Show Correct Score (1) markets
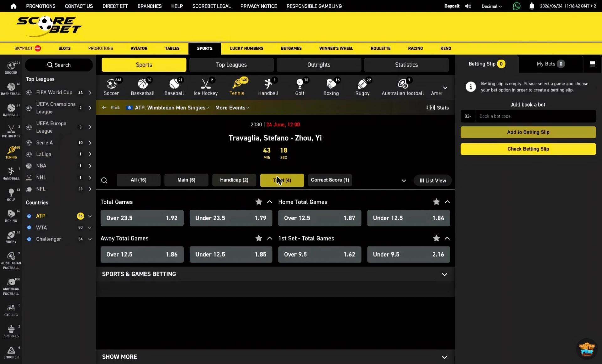This screenshot has width=602, height=364. pyautogui.click(x=330, y=180)
